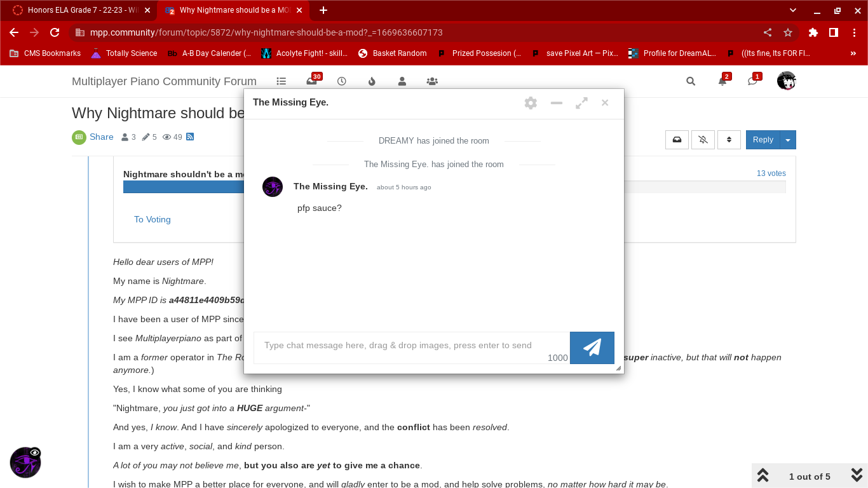
Task: Open users page single person icon
Action: click(402, 81)
